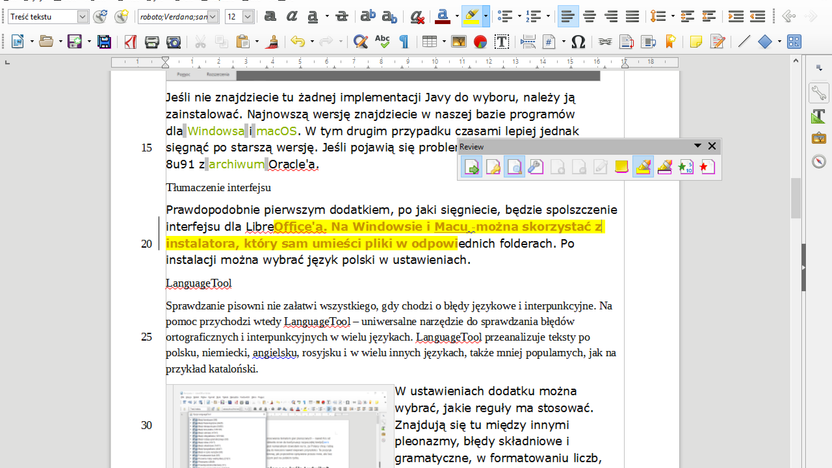
Task: Clear direct formatting
Action: click(x=418, y=16)
